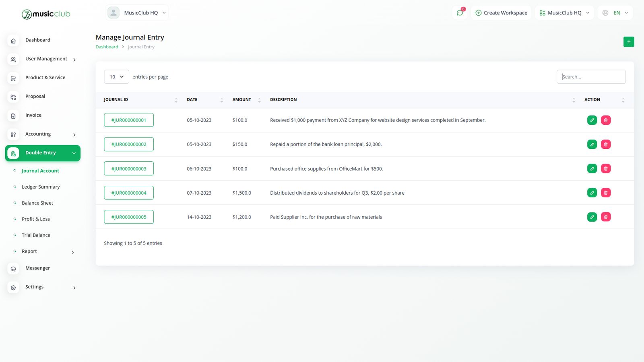Collapse the Double Entry menu chevron
644x362 pixels.
pos(74,153)
